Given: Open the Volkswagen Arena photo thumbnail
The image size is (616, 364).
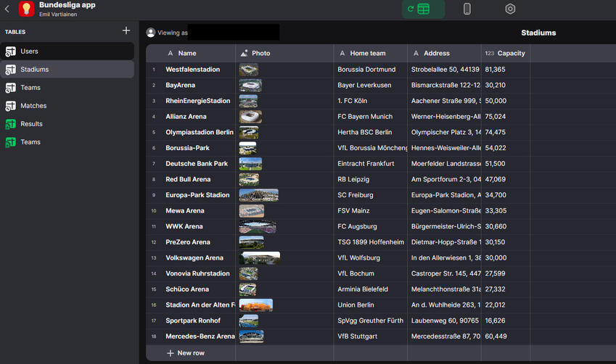Looking at the screenshot, I should coord(260,258).
